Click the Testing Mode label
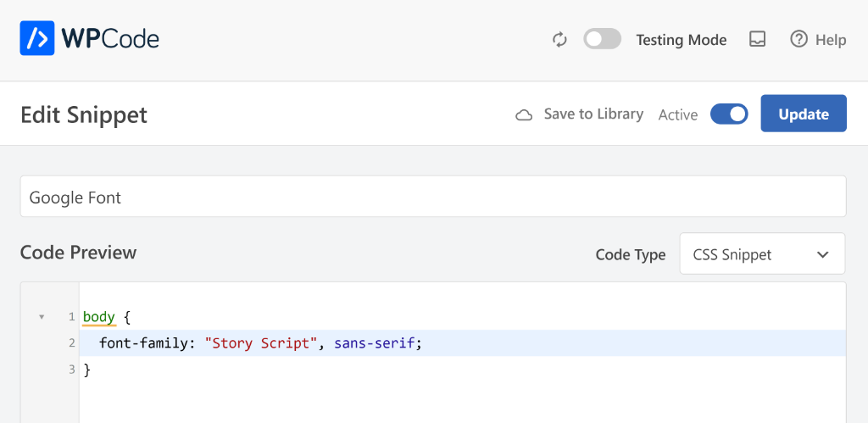This screenshot has width=868, height=423. [x=681, y=40]
